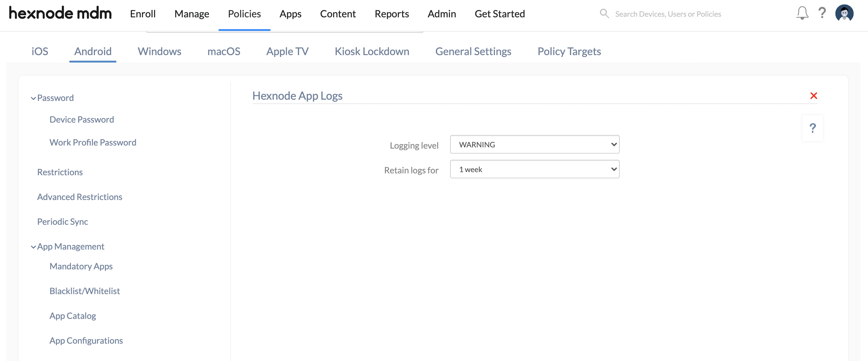Select Device Password in sidebar
The image size is (868, 361).
[x=81, y=119]
